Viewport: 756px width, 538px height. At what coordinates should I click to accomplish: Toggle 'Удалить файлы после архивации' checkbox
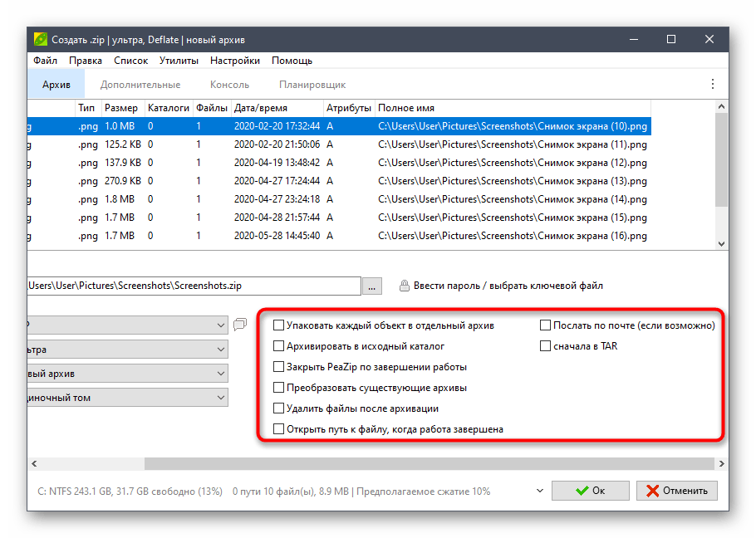pos(279,408)
